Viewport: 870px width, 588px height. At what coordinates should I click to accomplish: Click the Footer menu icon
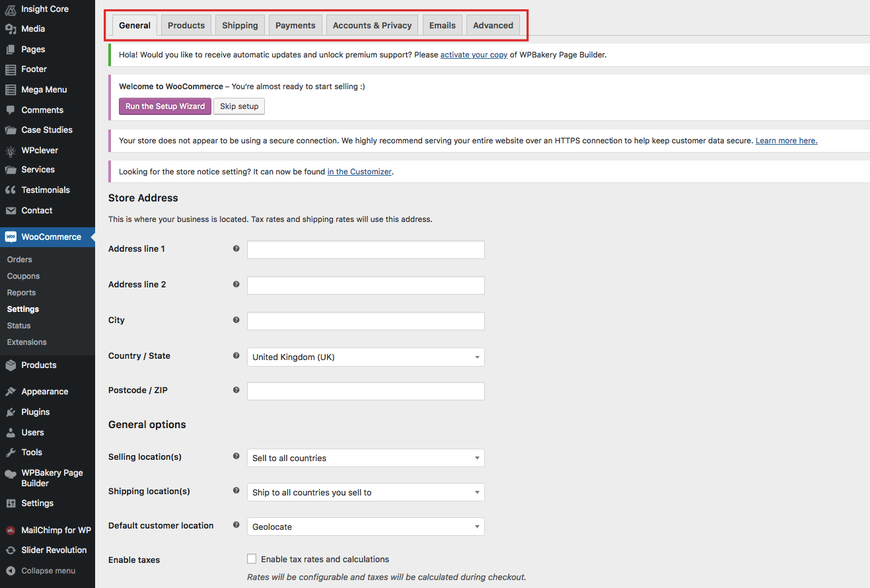coord(11,69)
